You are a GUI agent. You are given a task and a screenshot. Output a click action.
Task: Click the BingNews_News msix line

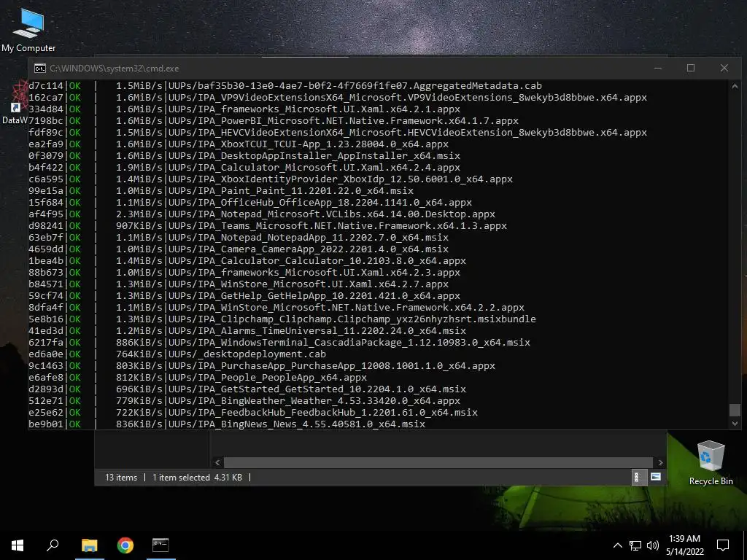click(x=227, y=424)
